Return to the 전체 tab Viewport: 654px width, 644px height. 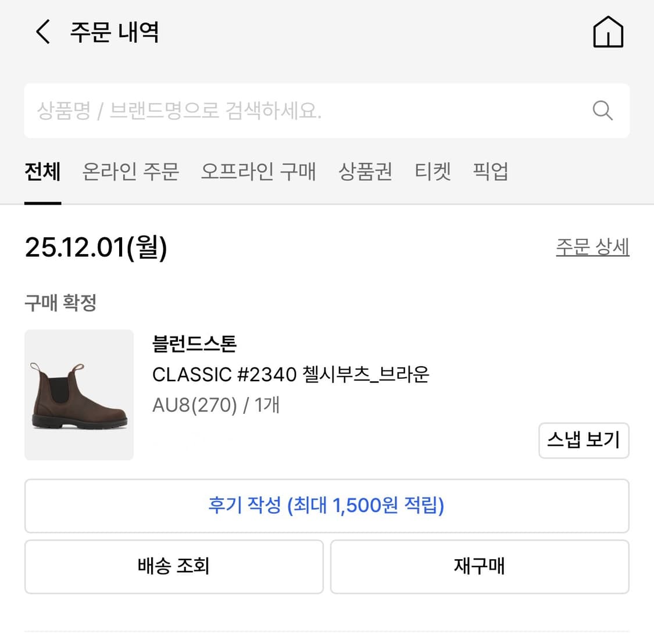tap(42, 171)
